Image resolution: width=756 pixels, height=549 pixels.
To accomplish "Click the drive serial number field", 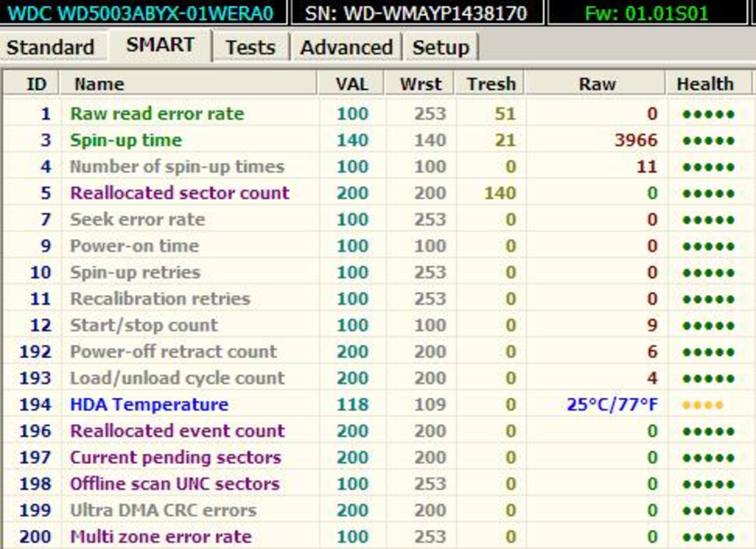I will [416, 13].
